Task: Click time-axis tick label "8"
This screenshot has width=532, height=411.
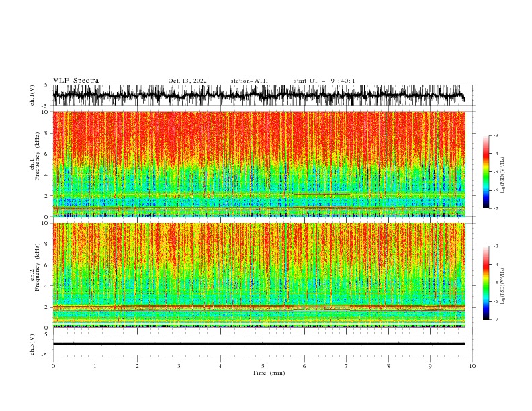Action: (388, 366)
